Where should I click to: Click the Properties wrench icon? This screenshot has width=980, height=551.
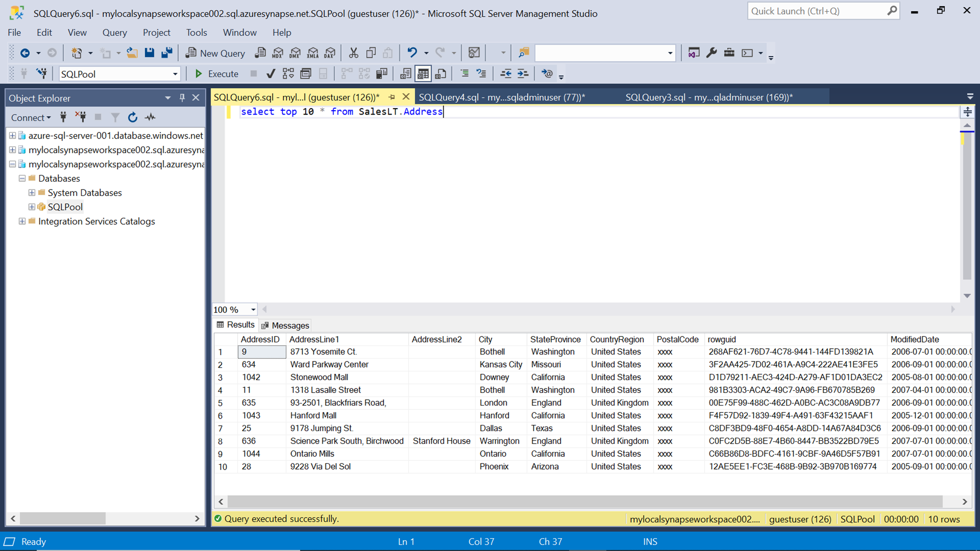coord(711,53)
